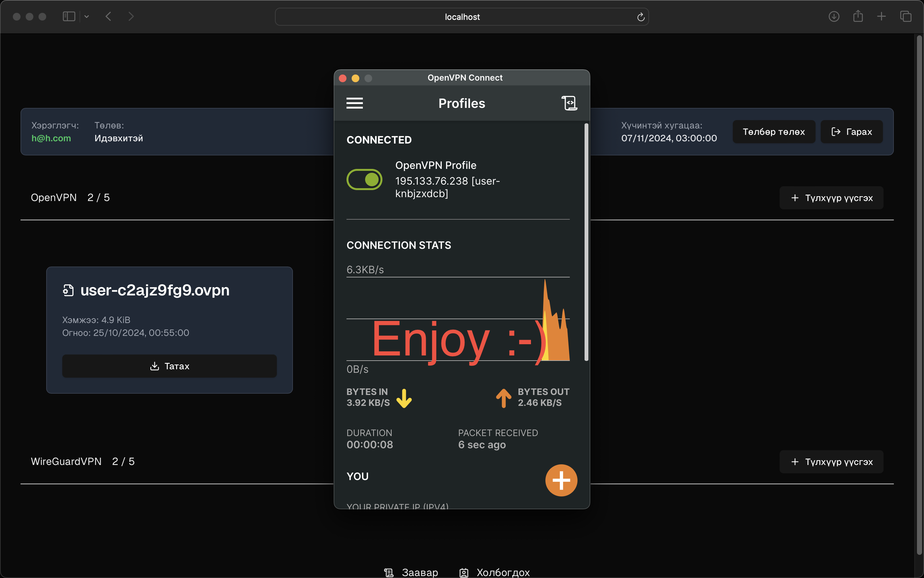Click the orange plus add profile button

(x=561, y=480)
